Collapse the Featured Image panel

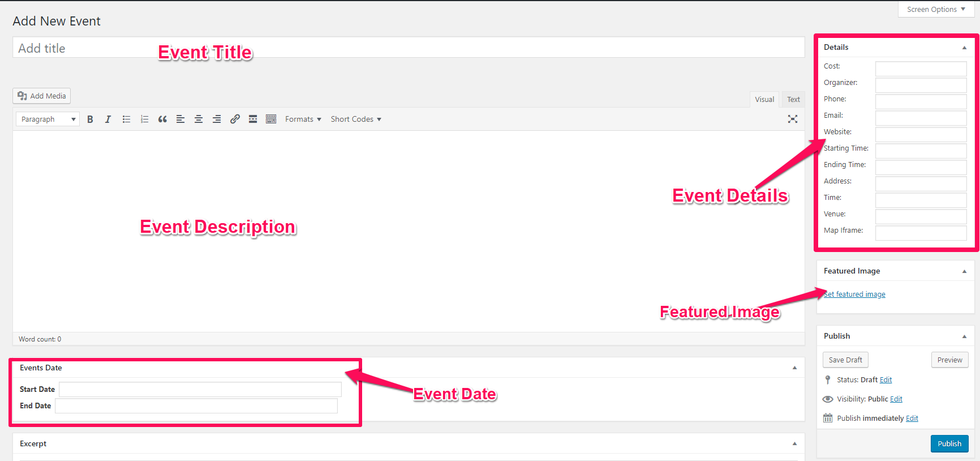pos(964,271)
